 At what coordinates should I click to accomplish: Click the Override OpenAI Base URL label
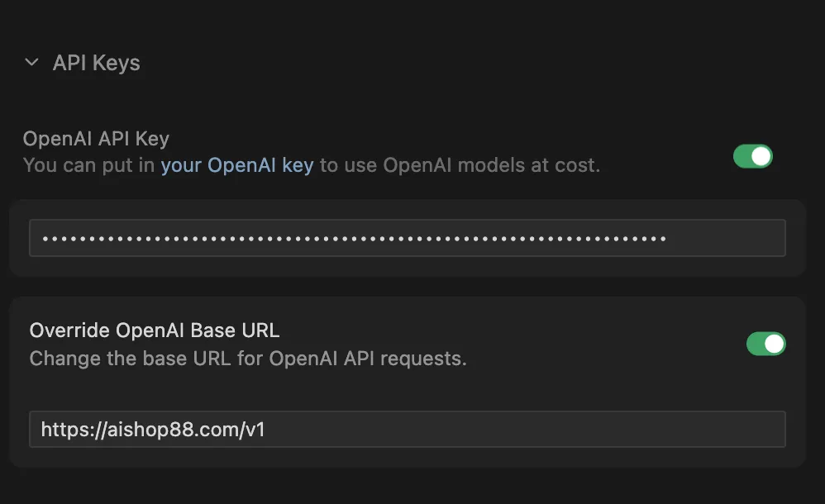[x=155, y=330]
